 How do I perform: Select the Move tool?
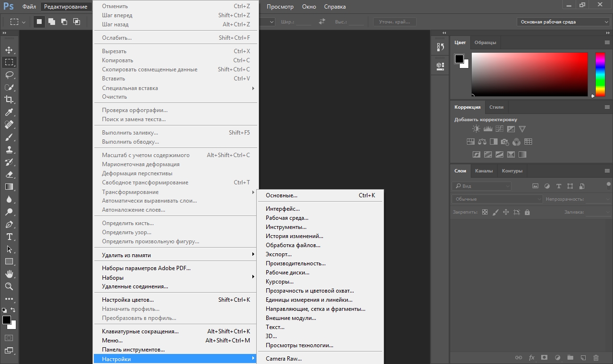[x=9, y=50]
